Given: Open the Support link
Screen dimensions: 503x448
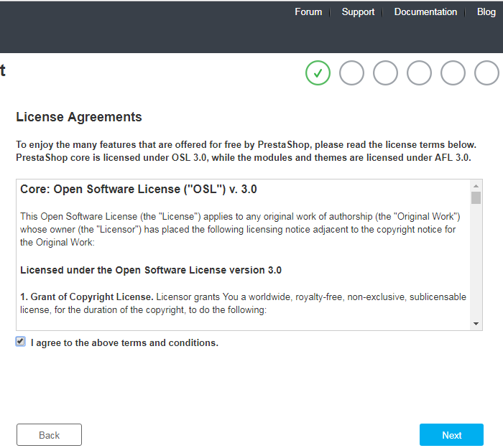Looking at the screenshot, I should point(358,12).
